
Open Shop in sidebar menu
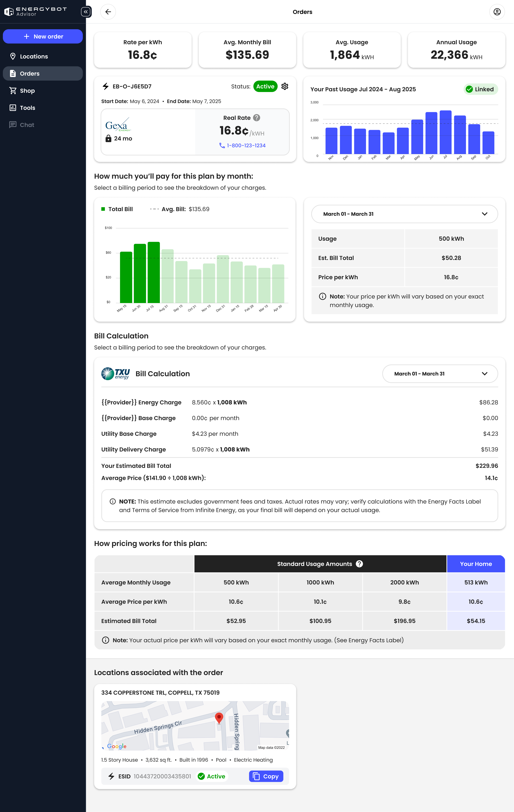click(27, 91)
